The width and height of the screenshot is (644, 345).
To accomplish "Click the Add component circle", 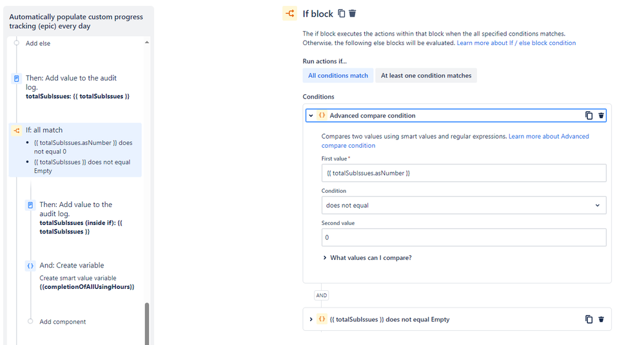I will [30, 321].
